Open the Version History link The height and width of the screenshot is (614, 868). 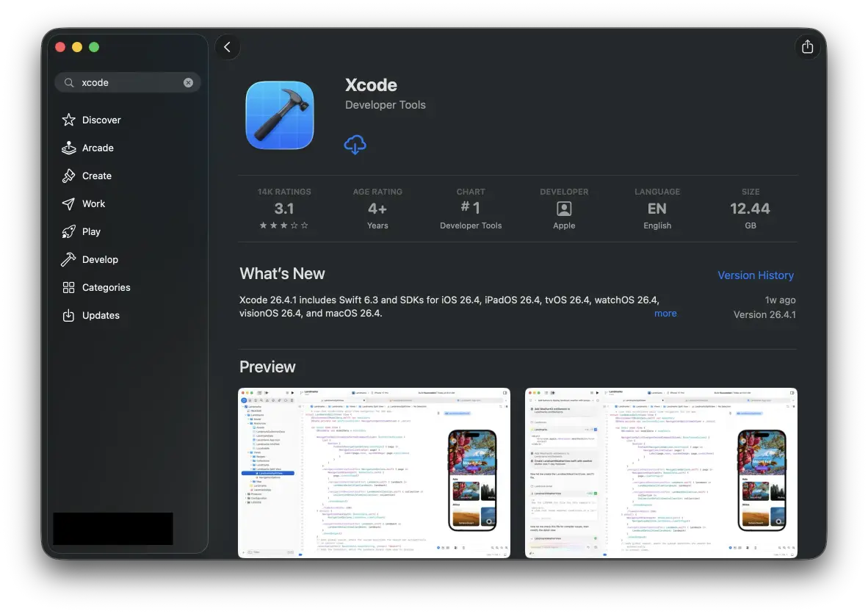[x=756, y=275]
